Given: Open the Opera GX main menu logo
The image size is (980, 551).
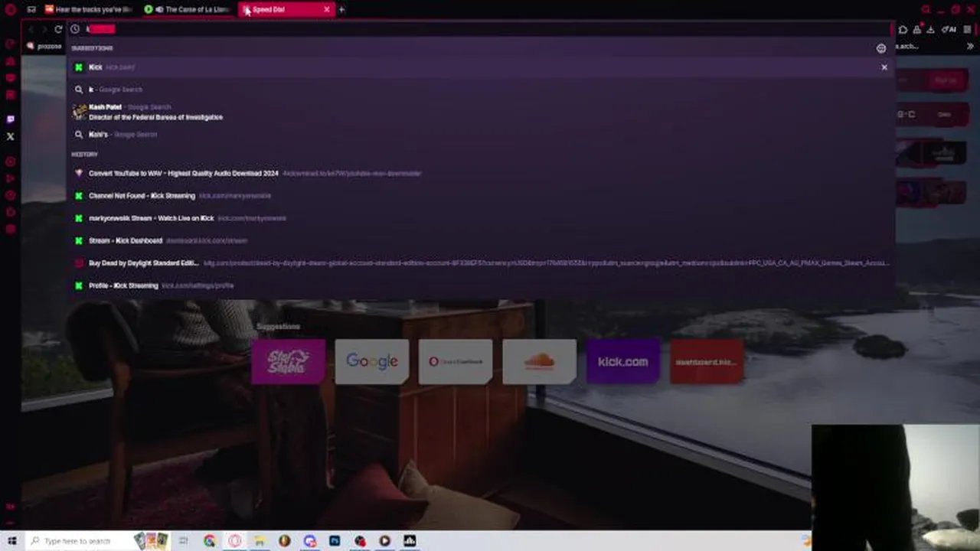Looking at the screenshot, I should tap(11, 10).
